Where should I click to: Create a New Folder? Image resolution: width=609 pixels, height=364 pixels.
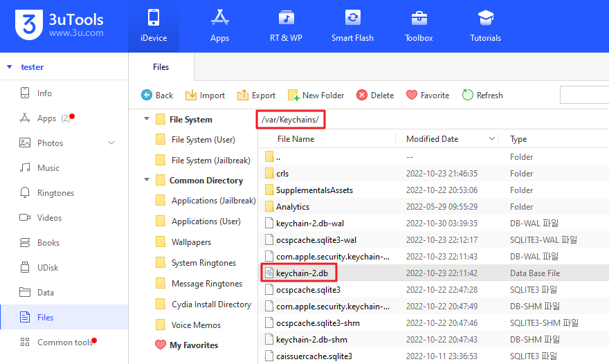pos(316,95)
